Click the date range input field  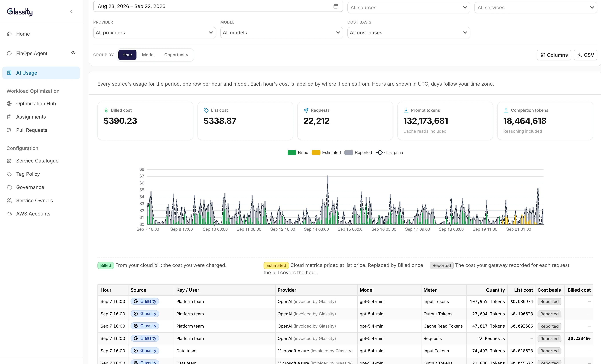[218, 6]
